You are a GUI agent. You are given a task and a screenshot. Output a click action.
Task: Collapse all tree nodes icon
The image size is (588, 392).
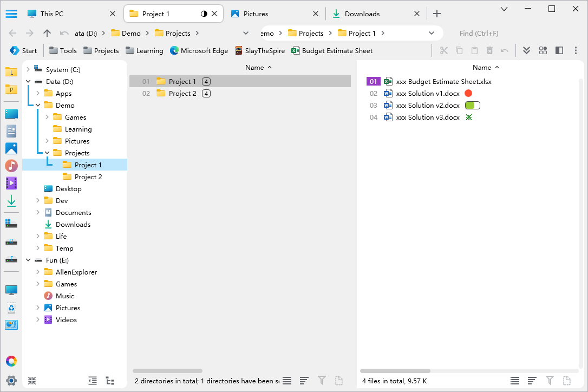pos(32,381)
